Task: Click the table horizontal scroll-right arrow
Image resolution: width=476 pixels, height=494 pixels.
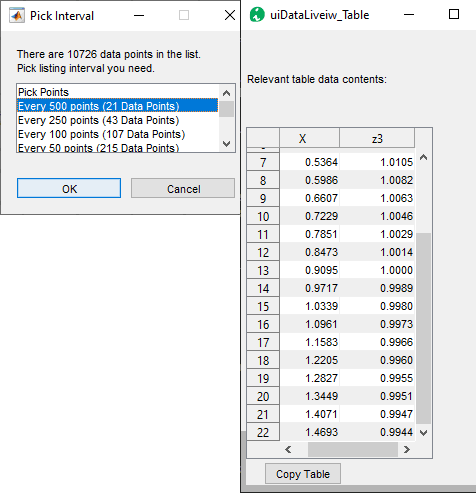Action: [406, 450]
